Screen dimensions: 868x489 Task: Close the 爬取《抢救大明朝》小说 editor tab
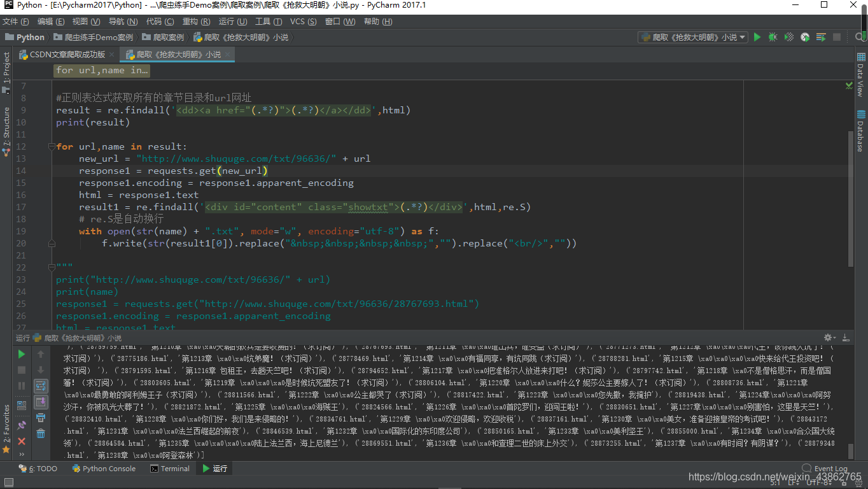click(x=228, y=55)
